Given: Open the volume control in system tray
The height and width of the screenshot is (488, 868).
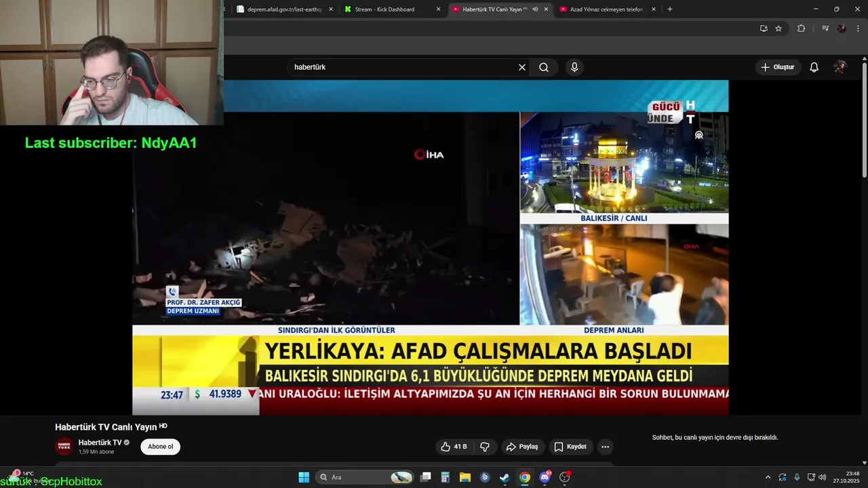Looking at the screenshot, I should [x=823, y=477].
